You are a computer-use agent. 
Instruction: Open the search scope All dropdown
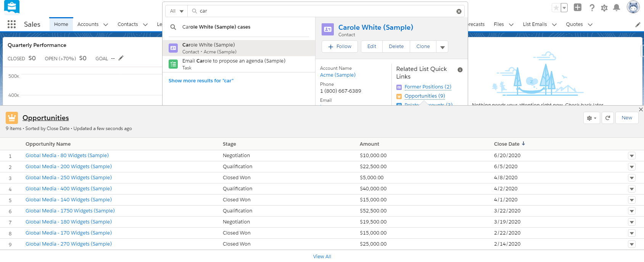[177, 11]
